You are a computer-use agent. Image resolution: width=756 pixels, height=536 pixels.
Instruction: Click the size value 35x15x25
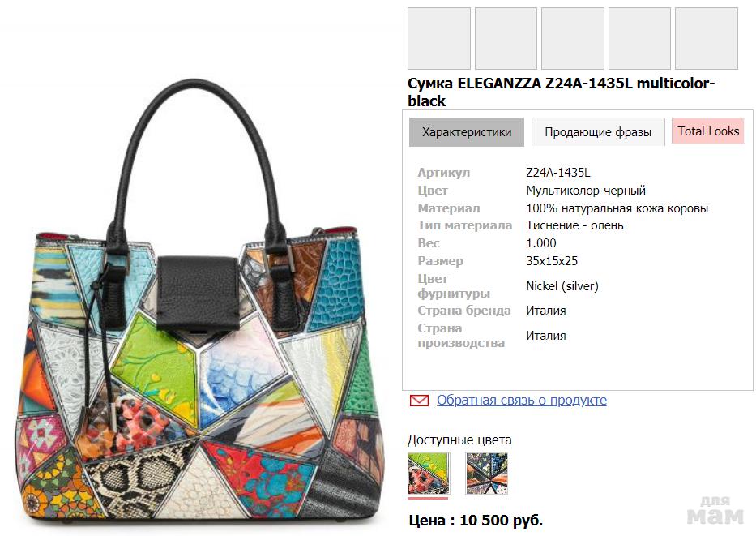coord(552,261)
